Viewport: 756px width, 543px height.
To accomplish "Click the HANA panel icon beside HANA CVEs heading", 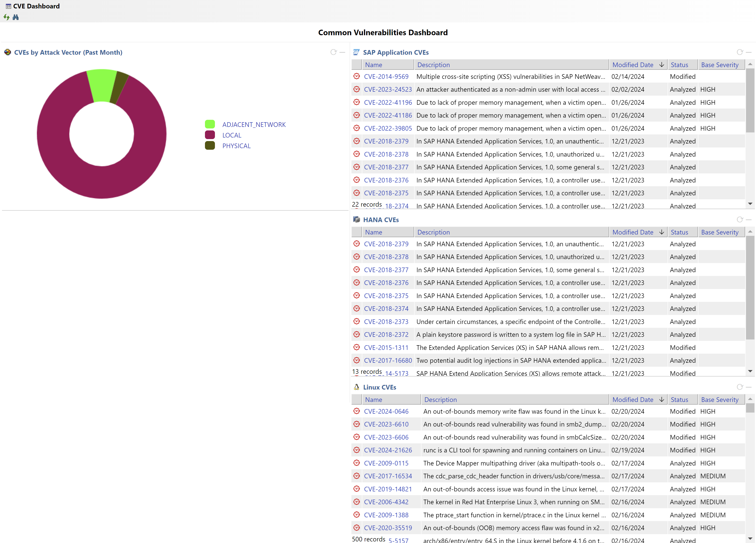I will coord(356,219).
